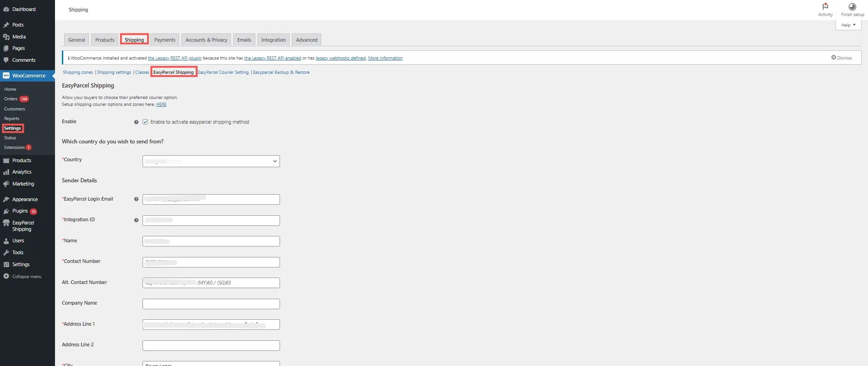Click into EasyParcel Login Email field

tap(211, 199)
